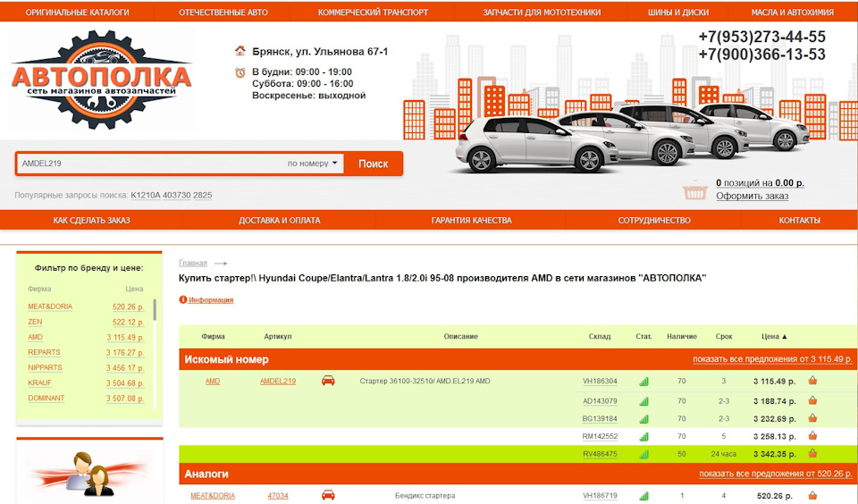Viewport: 858px width, 504px height.
Task: Click popular query K1210A
Action: coord(145,195)
